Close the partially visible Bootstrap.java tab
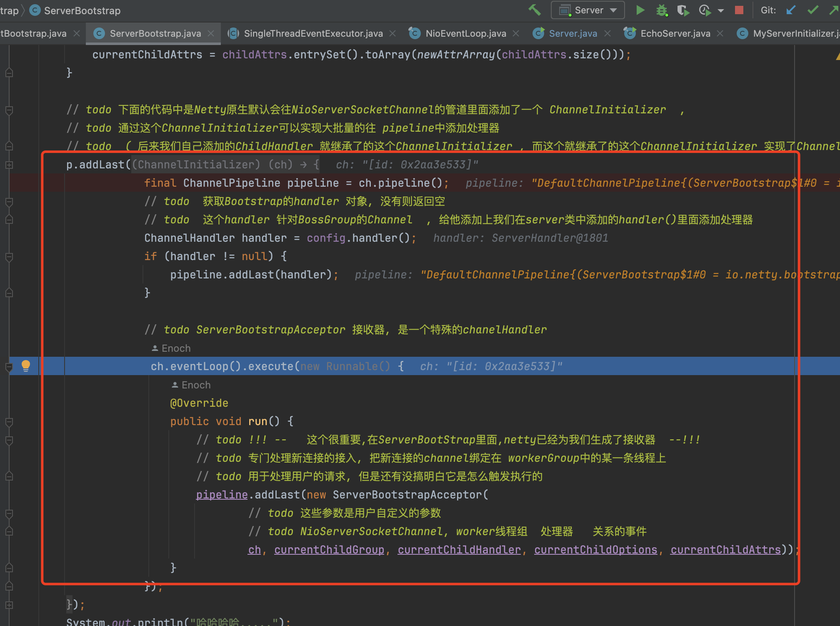This screenshot has height=626, width=840. 77,33
